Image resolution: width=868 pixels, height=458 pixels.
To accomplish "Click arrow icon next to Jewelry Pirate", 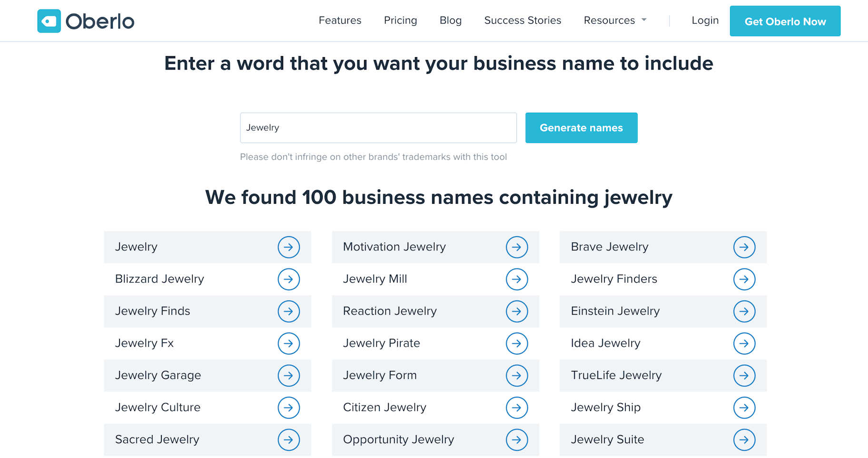I will [x=516, y=344].
